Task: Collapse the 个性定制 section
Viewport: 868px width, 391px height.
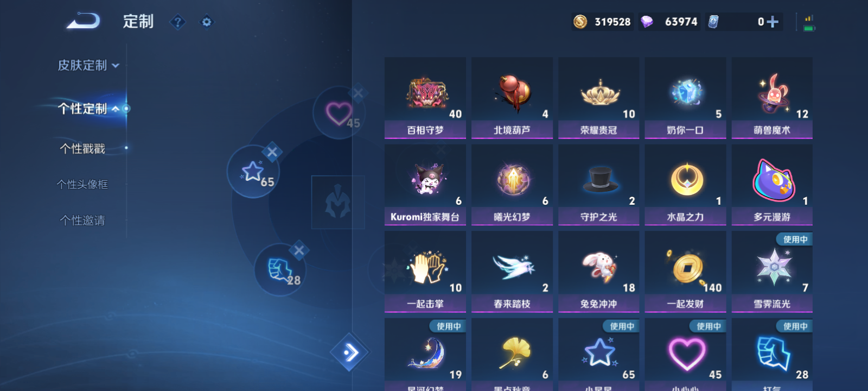Action: point(88,109)
